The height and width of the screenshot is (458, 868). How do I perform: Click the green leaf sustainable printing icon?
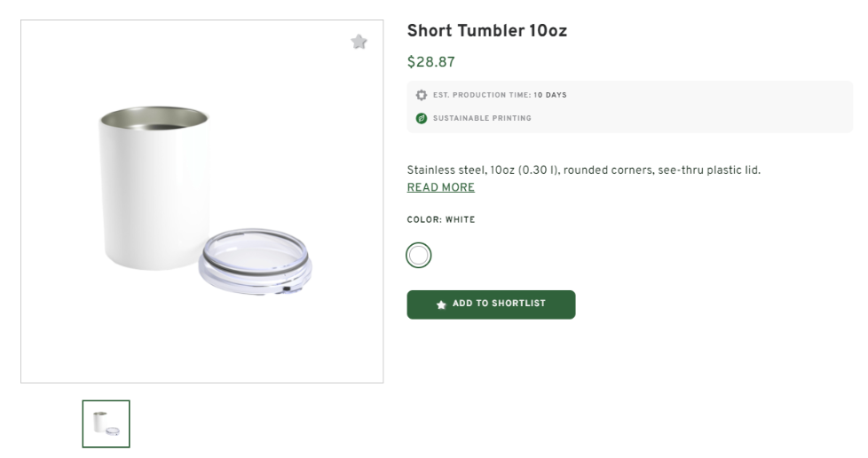click(x=422, y=118)
